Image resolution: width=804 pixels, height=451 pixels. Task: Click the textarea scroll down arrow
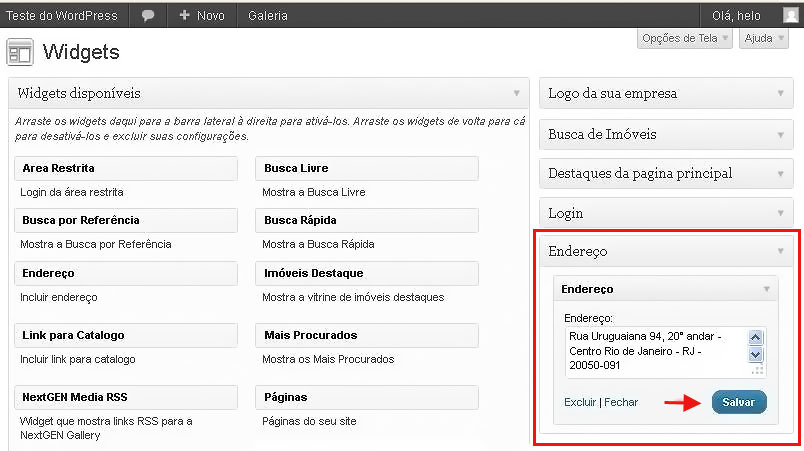(x=755, y=355)
